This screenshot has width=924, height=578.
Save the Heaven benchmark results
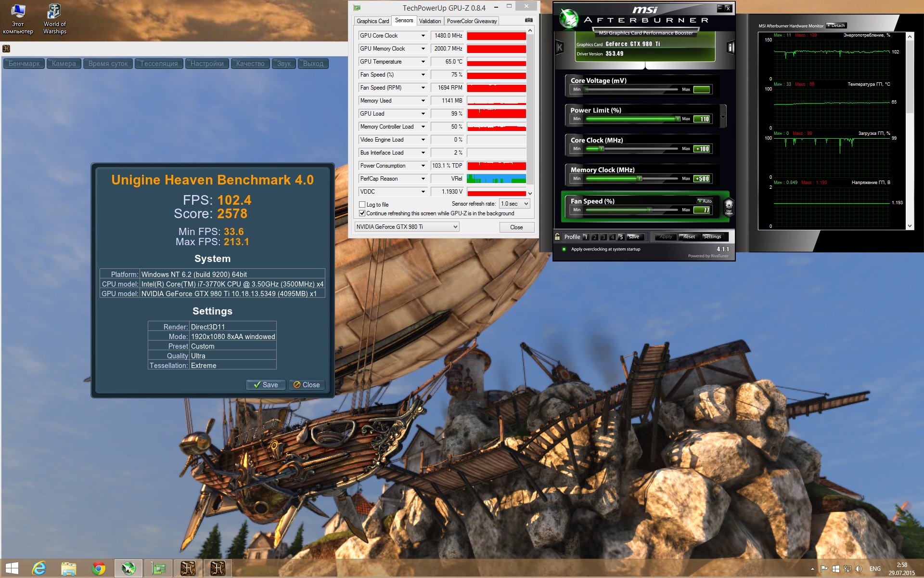pyautogui.click(x=266, y=384)
